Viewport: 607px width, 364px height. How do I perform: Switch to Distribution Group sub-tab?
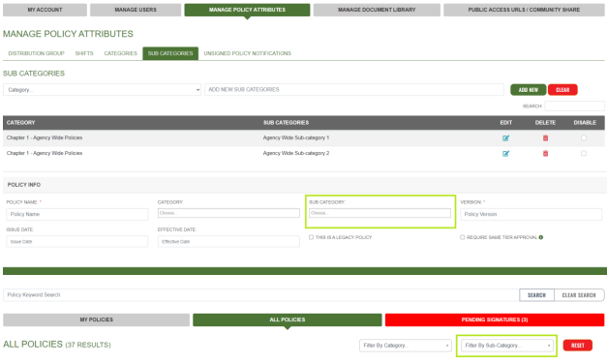37,53
